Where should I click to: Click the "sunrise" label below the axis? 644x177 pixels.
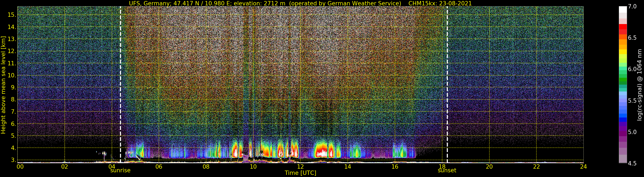point(121,171)
